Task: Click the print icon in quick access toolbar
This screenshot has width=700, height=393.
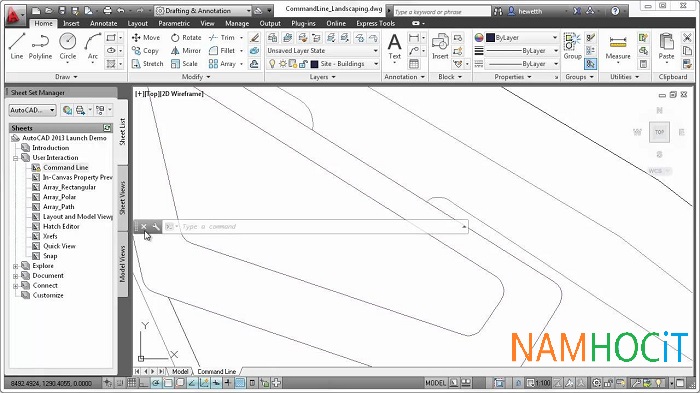Action: (x=107, y=10)
